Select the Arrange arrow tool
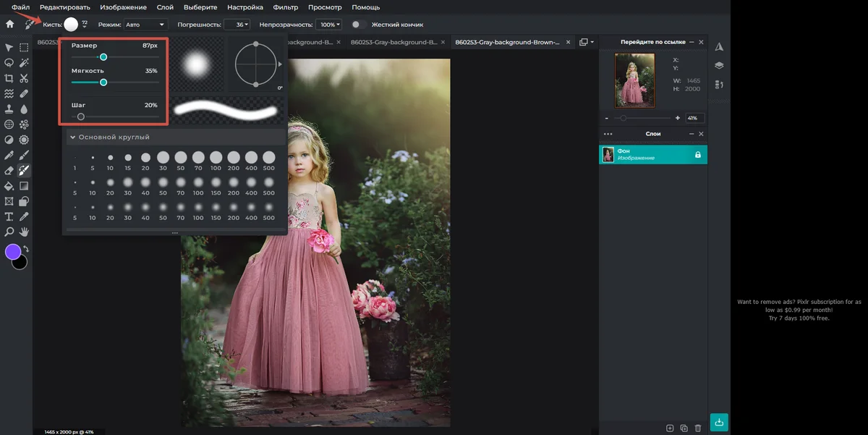The height and width of the screenshot is (435, 868). 9,47
